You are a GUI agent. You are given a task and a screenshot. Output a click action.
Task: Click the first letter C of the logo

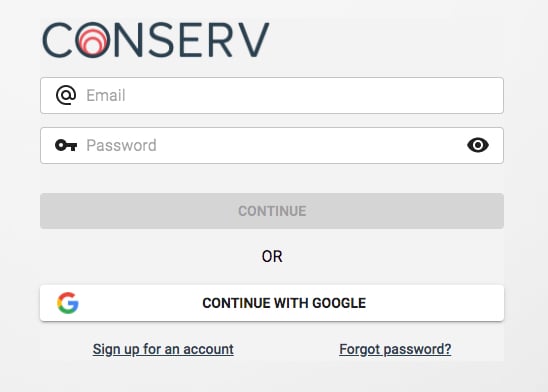(x=57, y=40)
